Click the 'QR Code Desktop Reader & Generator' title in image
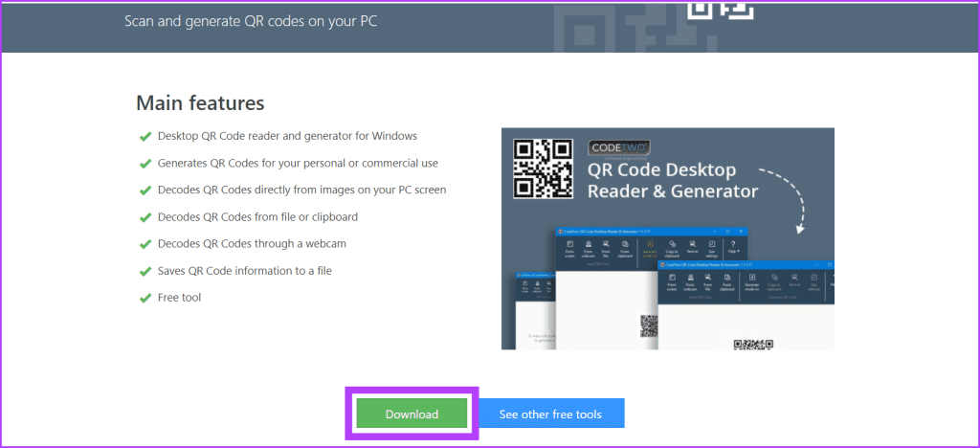Image resolution: width=980 pixels, height=448 pixels. click(x=673, y=180)
